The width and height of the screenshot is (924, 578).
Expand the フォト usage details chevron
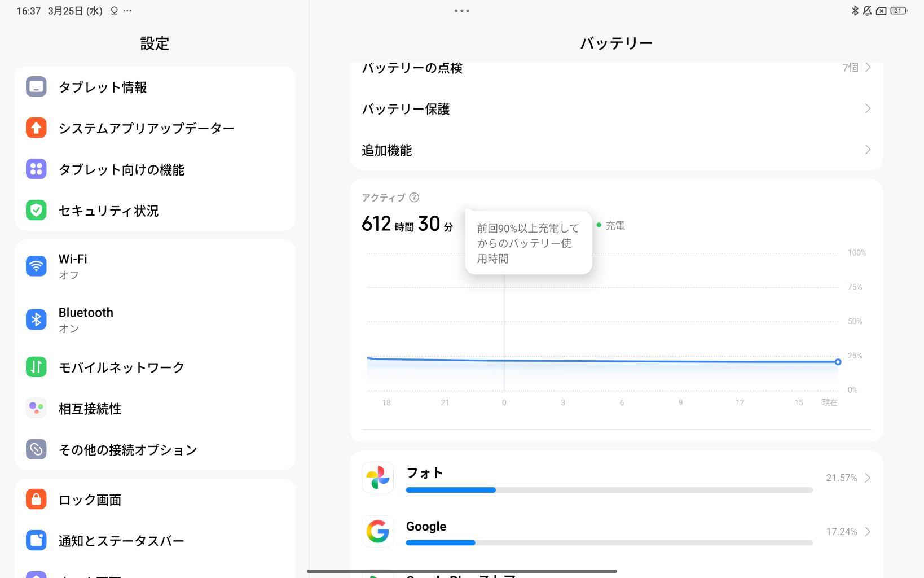[x=868, y=478]
